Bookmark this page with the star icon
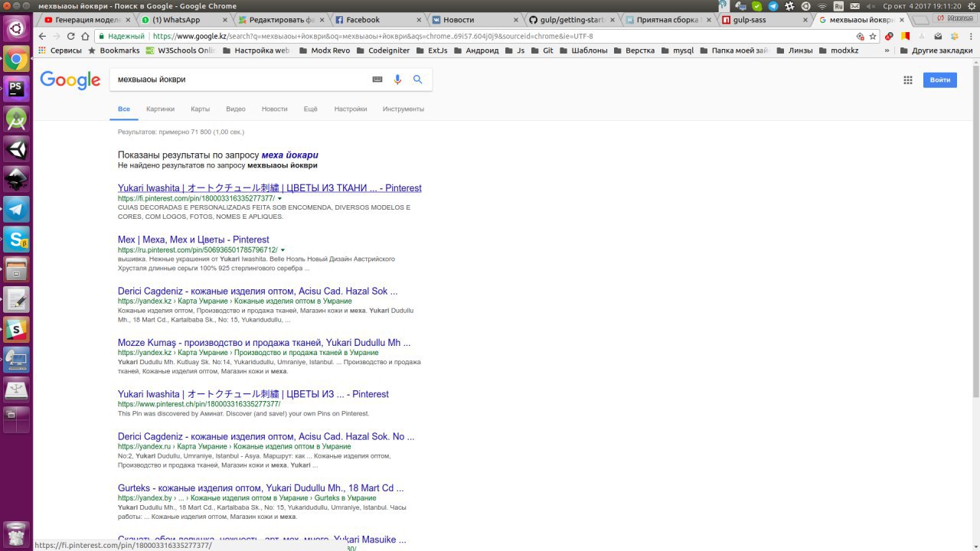The image size is (980, 551). (x=873, y=36)
